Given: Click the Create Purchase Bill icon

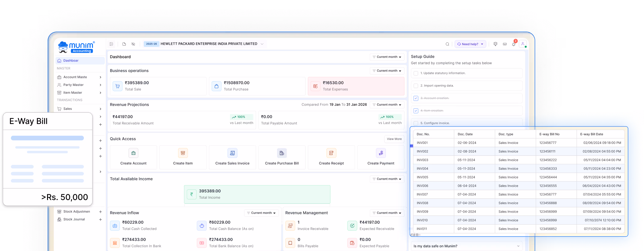Looking at the screenshot, I should point(282,153).
